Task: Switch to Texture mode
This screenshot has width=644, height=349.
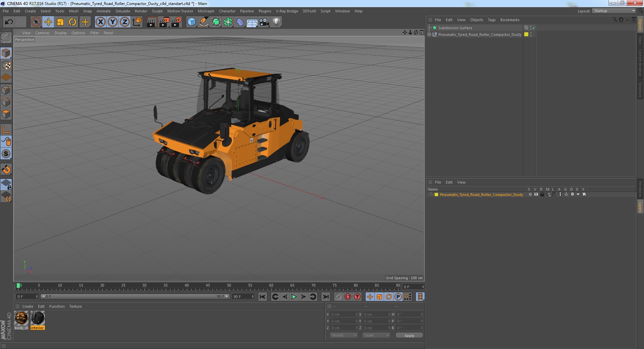Action: 6,65
